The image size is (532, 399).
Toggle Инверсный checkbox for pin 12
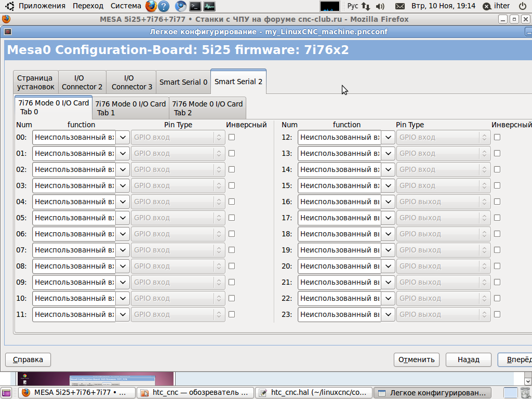[x=497, y=137]
